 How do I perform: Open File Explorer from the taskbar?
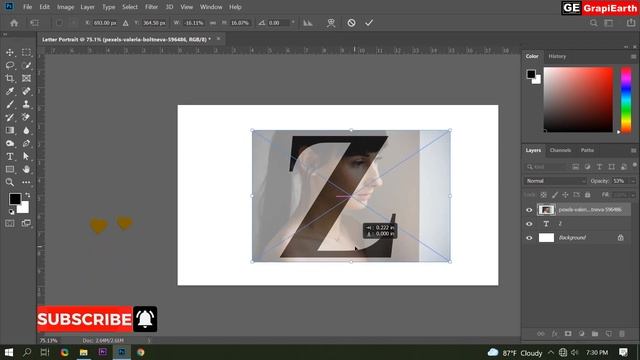84,352
